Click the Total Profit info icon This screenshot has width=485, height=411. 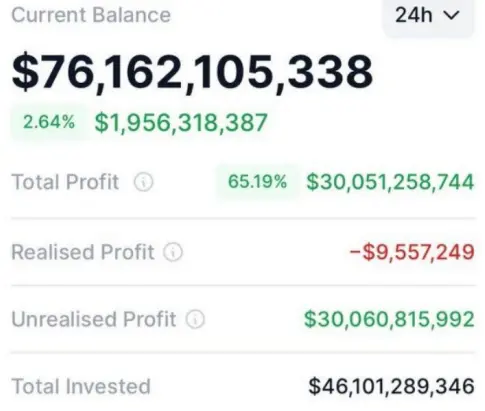(144, 182)
